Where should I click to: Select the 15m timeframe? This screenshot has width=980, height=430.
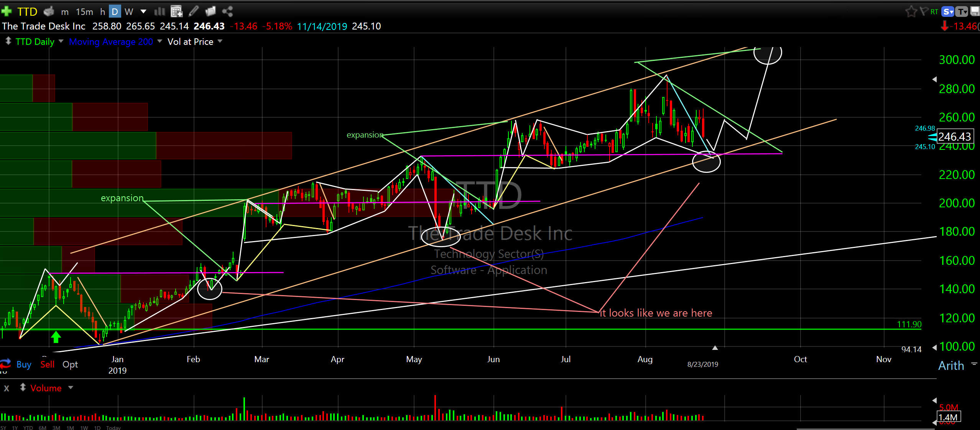84,12
